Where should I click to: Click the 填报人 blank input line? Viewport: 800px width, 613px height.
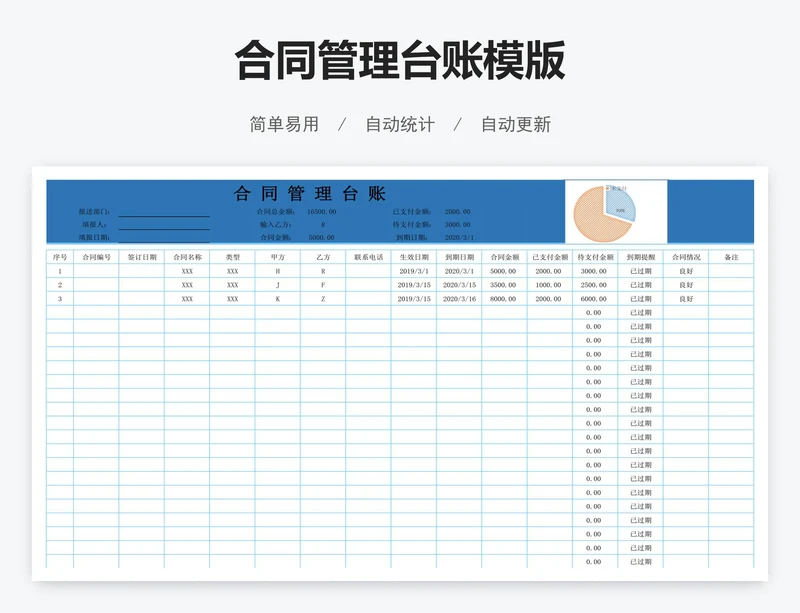pyautogui.click(x=164, y=225)
